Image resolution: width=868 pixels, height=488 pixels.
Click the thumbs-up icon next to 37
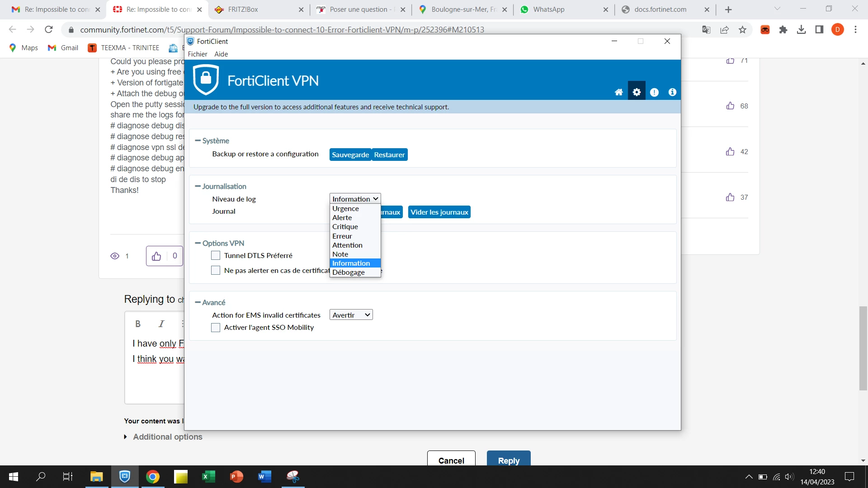click(x=730, y=197)
